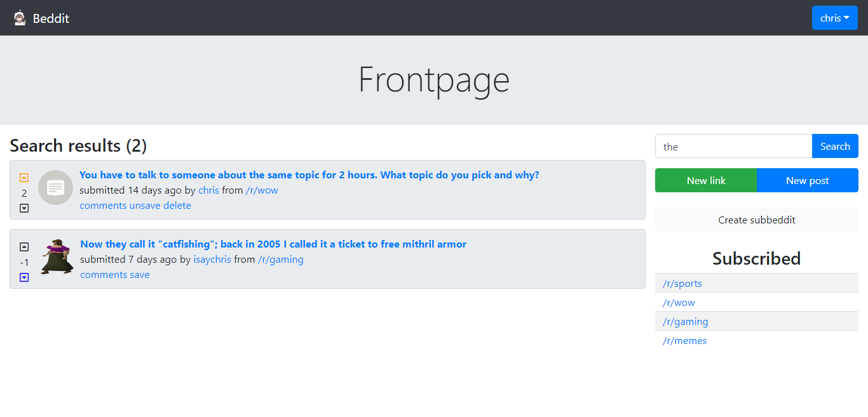Image resolution: width=868 pixels, height=417 pixels.
Task: Unsave the 2-hour topic post
Action: tap(145, 206)
